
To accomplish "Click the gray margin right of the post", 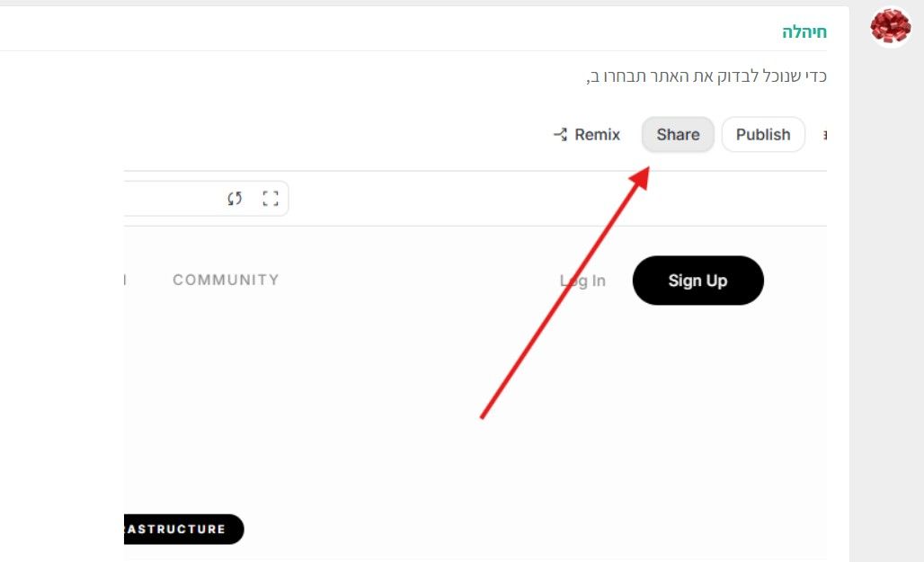I will 886,295.
